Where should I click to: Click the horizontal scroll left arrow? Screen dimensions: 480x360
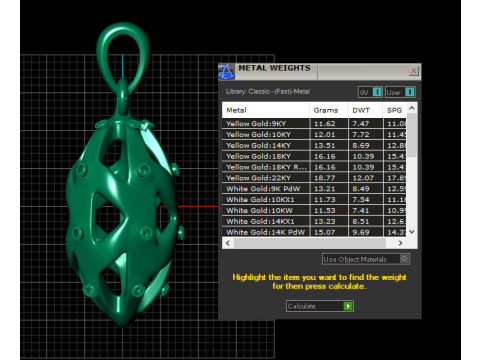click(228, 243)
